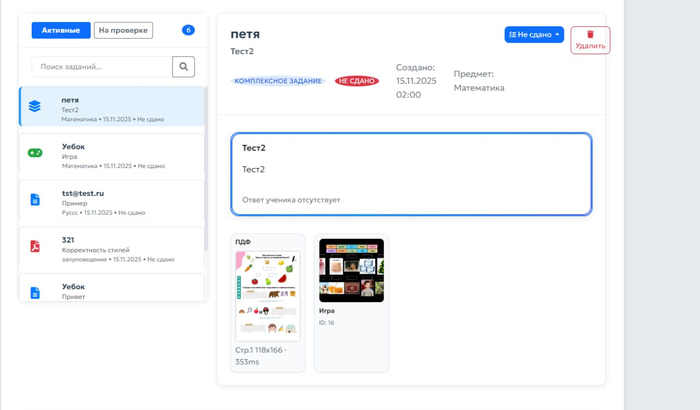700x410 pixels.
Task: Click the Игра caption under game thumbnail
Action: pyautogui.click(x=327, y=310)
